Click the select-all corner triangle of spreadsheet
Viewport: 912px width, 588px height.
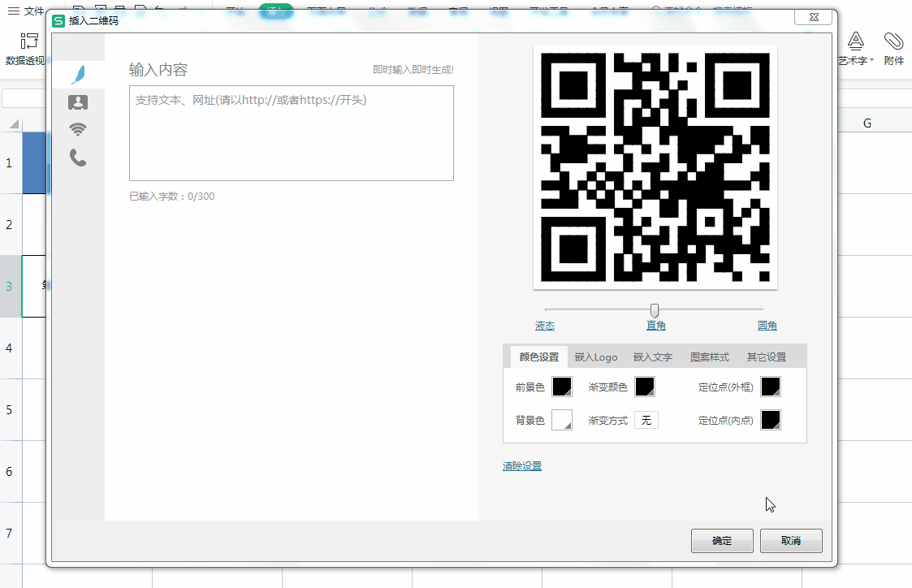15,123
